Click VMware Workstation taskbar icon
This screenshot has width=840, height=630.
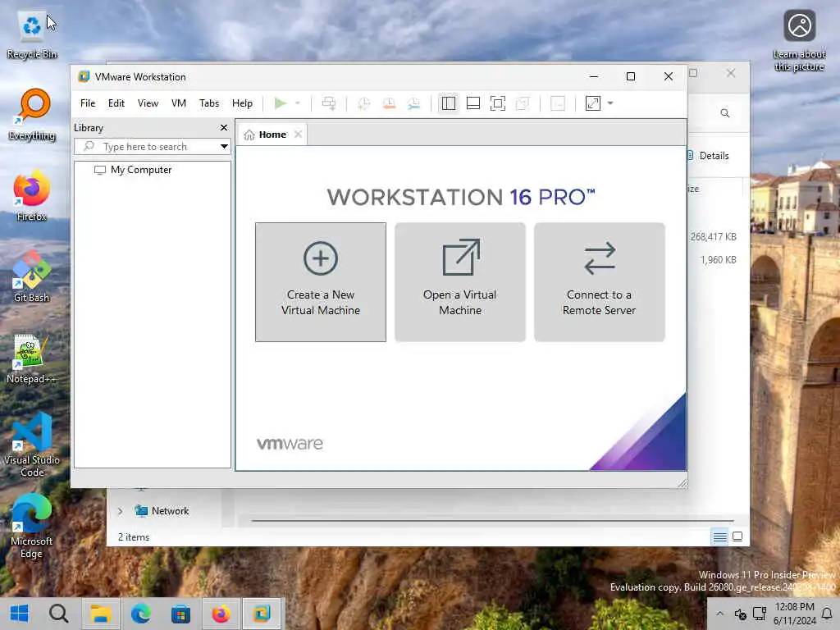(x=262, y=614)
